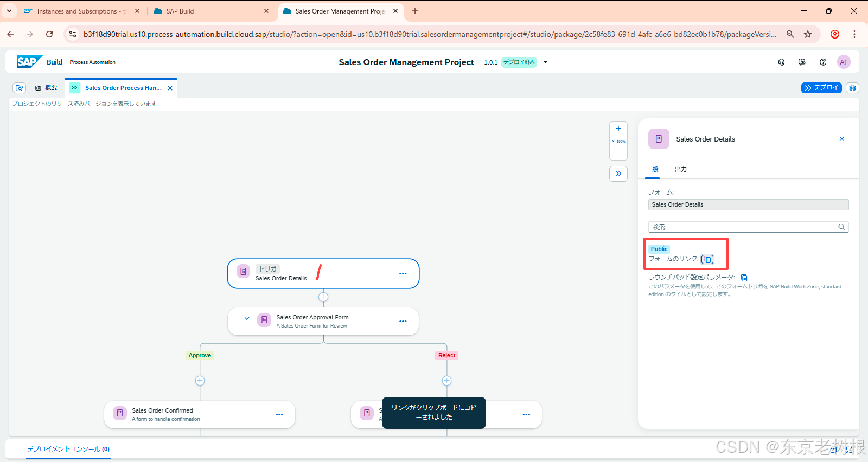This screenshot has width=868, height=462.
Task: Reload the browser page
Action: point(49,34)
